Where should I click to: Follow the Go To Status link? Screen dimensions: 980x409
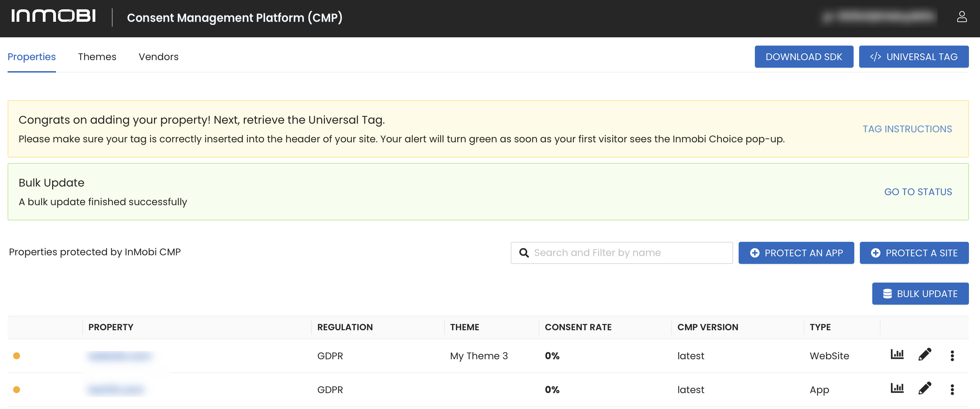(917, 192)
